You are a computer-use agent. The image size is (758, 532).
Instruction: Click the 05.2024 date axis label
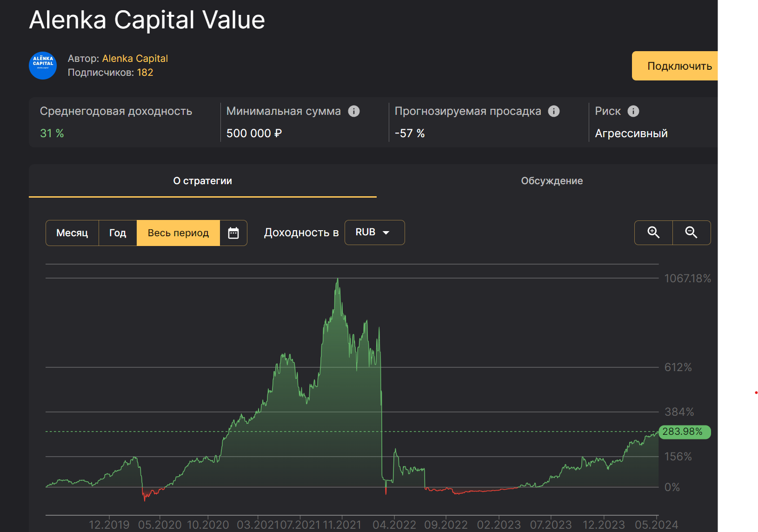(x=657, y=525)
